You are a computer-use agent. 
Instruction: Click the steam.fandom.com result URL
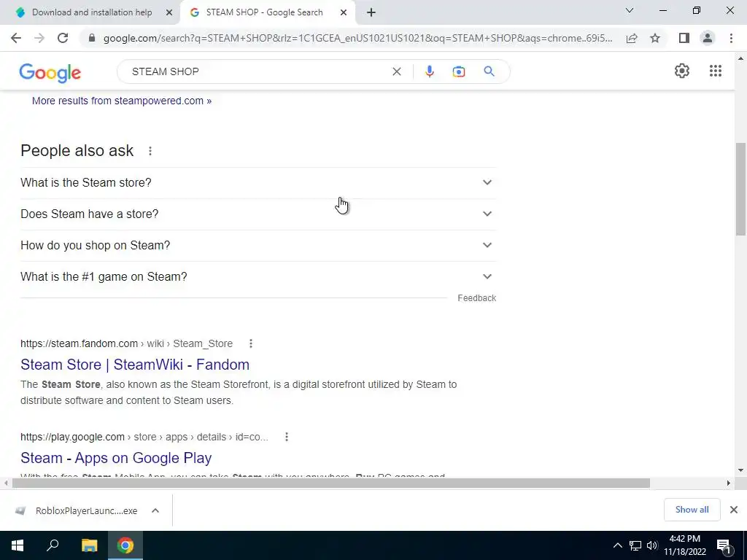[x=126, y=343]
